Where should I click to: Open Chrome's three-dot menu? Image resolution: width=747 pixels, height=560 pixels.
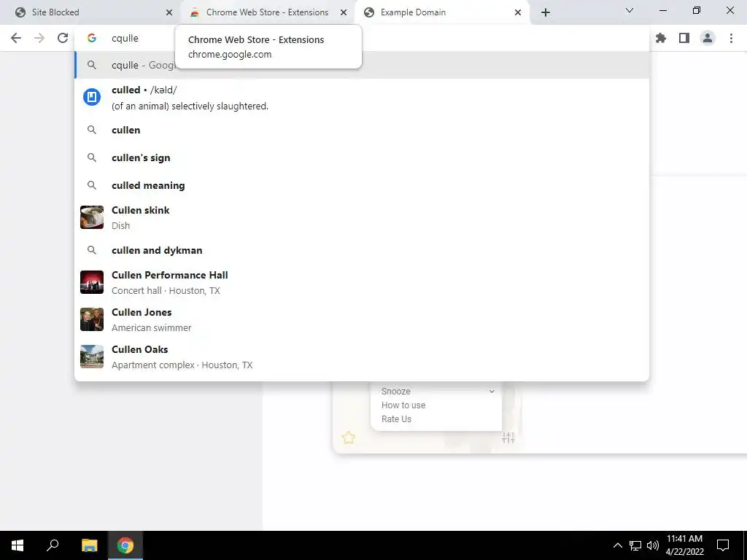[x=731, y=38]
